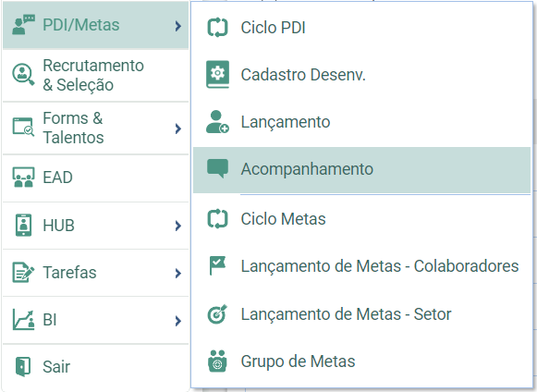Expand the HUB submenu chevron
Screen dimensions: 537x392
click(x=177, y=226)
